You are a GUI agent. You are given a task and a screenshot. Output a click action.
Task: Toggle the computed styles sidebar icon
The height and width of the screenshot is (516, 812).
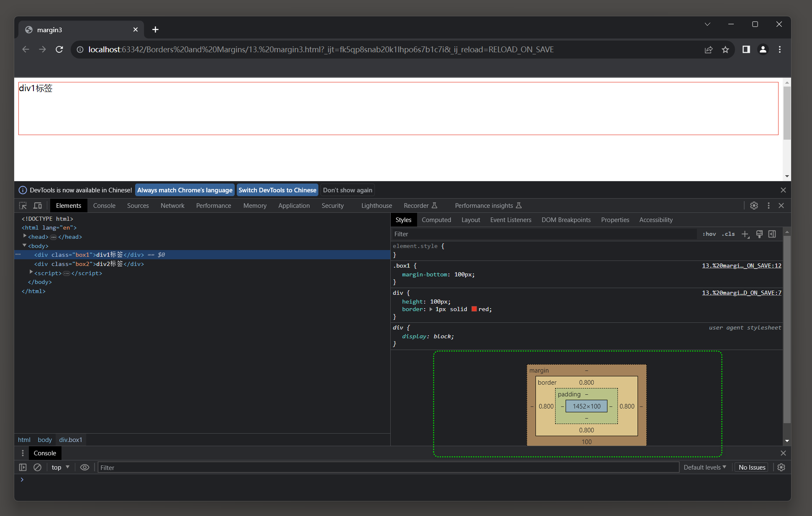[772, 234]
